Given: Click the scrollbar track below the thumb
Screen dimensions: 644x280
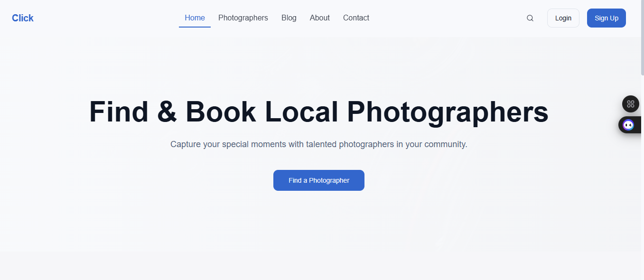Looking at the screenshot, I should pyautogui.click(x=642, y=190).
